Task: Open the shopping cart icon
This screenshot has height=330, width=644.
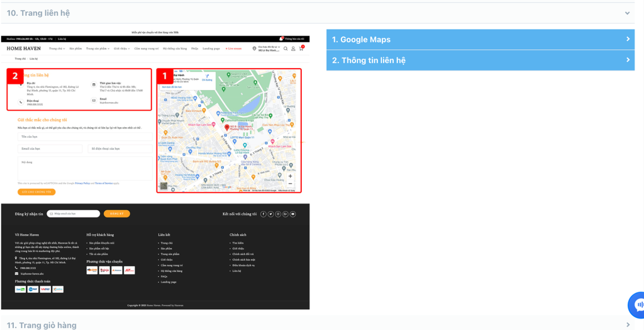Action: click(301, 48)
